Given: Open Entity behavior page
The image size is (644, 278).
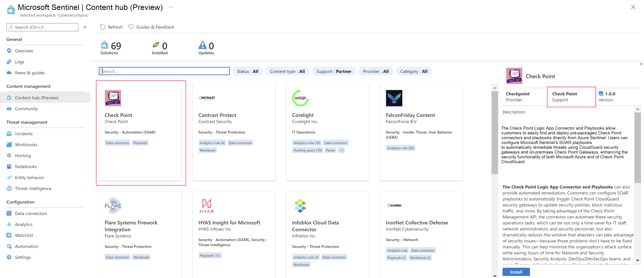Looking at the screenshot, I should click(29, 177).
